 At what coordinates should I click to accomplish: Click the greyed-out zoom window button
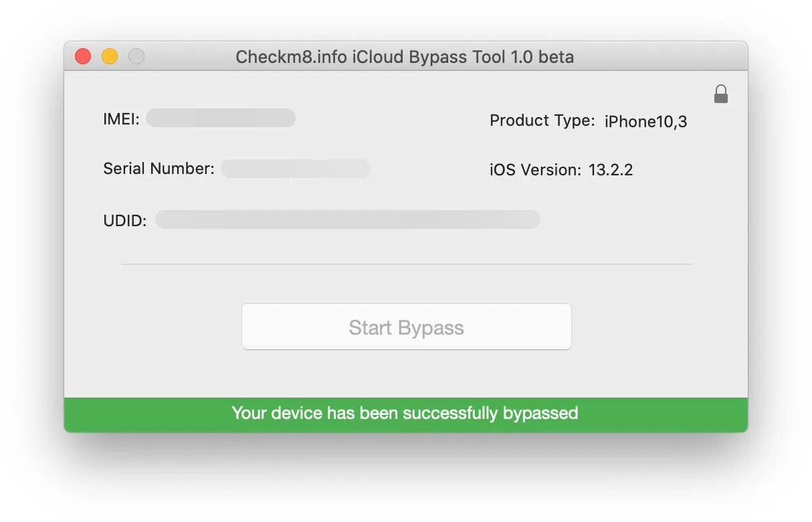pos(137,57)
